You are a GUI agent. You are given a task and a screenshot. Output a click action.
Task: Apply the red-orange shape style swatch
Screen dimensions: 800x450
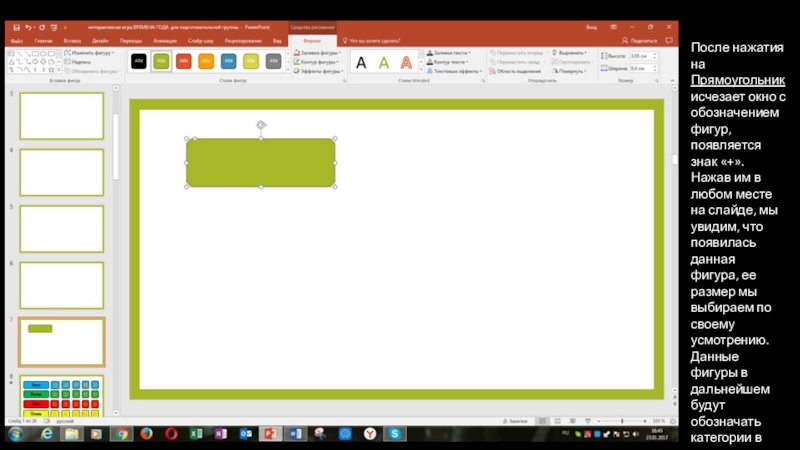tap(184, 61)
